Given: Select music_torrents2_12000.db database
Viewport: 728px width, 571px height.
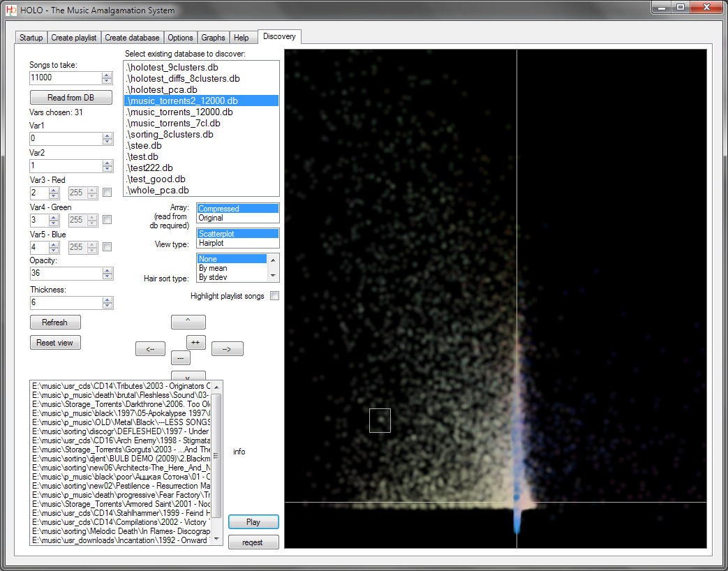Looking at the screenshot, I should coord(202,101).
